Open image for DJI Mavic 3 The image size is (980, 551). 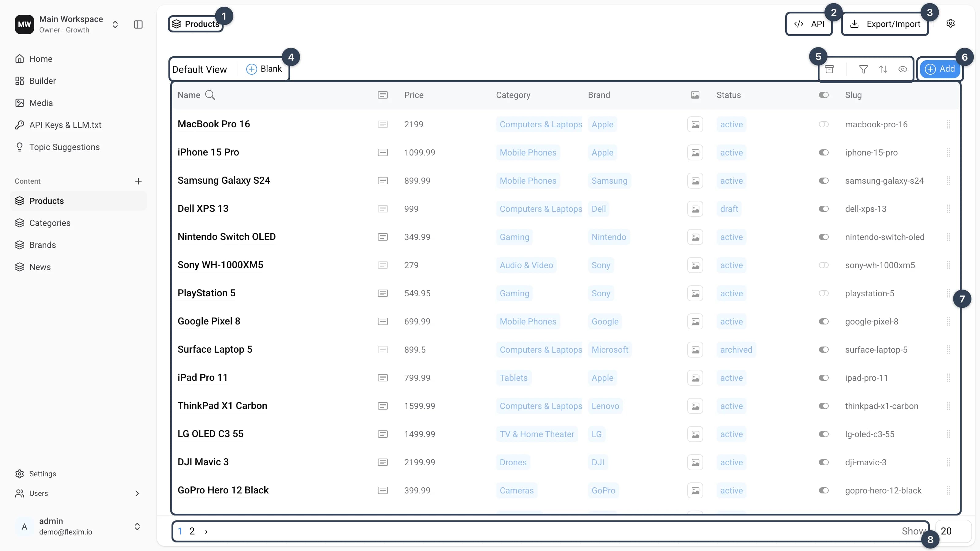pyautogui.click(x=695, y=463)
